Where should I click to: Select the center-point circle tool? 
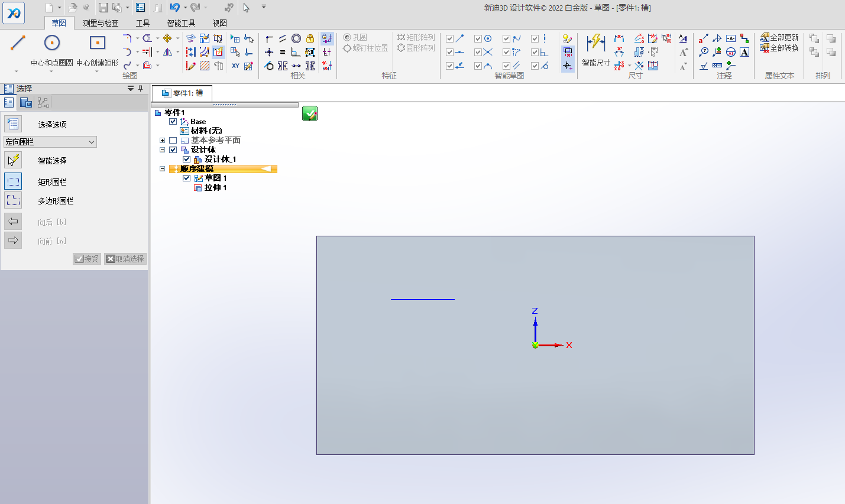(52, 43)
